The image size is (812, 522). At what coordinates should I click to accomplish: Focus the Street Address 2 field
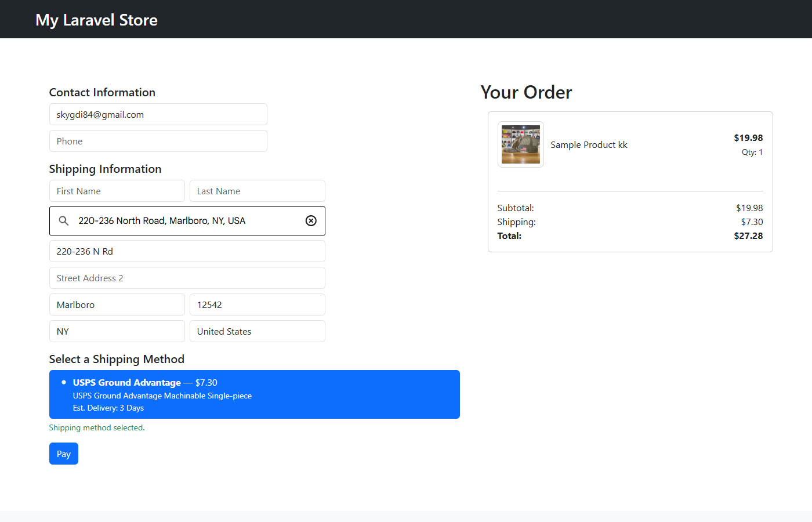pyautogui.click(x=187, y=278)
